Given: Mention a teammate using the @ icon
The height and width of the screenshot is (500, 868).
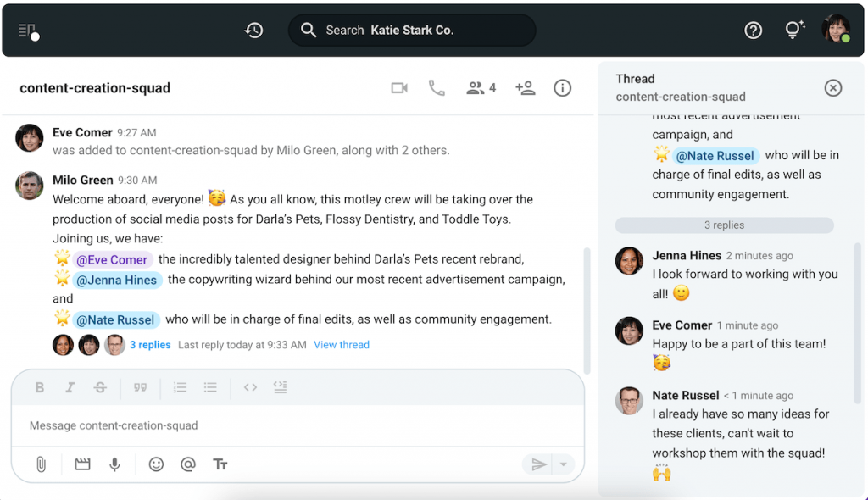Looking at the screenshot, I should (x=188, y=464).
